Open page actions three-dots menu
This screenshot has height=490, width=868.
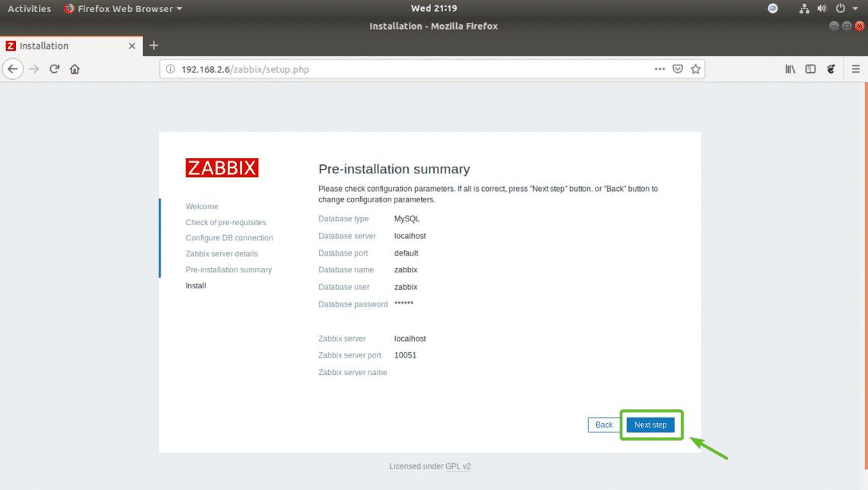click(659, 69)
